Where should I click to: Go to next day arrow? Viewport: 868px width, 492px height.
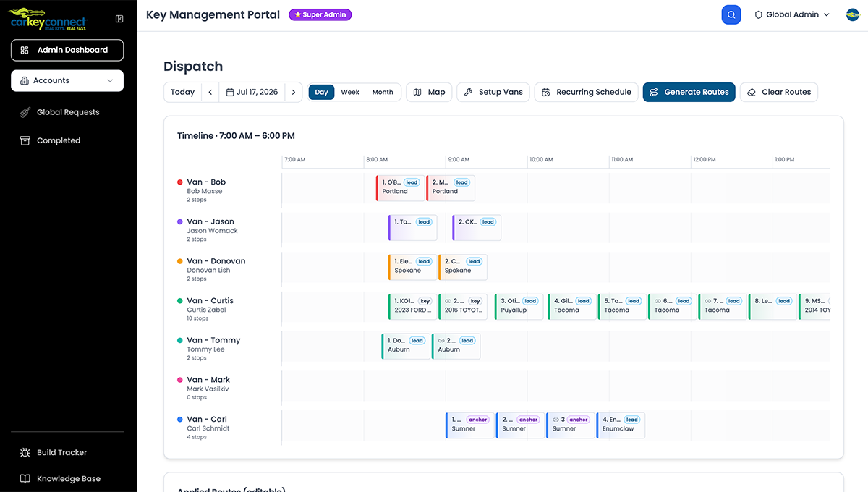click(x=294, y=92)
